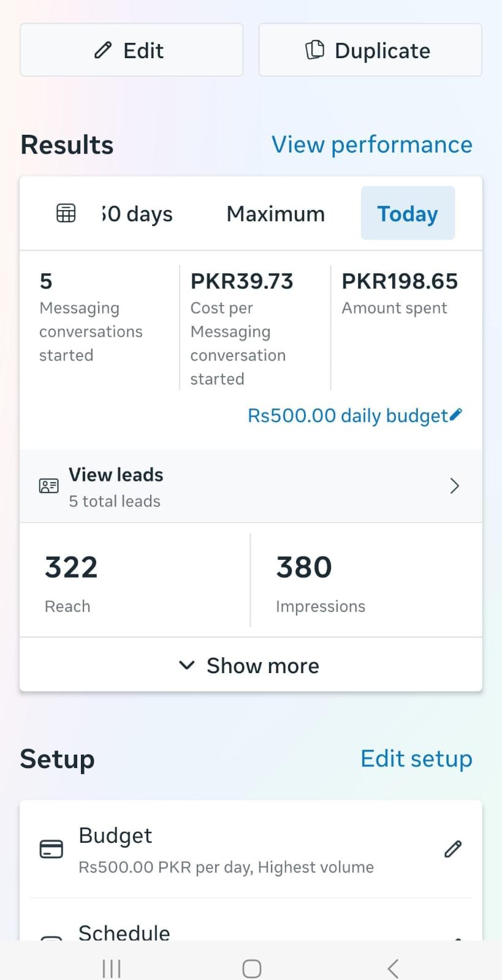Click the pencil icon on the Budget card

click(452, 849)
